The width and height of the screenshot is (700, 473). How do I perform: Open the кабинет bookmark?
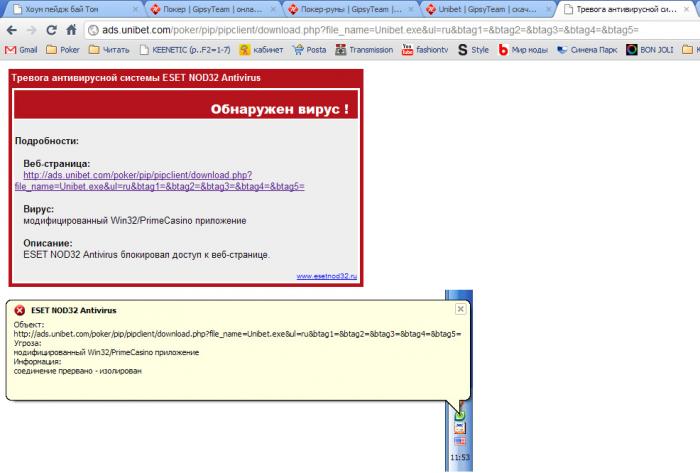(x=261, y=50)
